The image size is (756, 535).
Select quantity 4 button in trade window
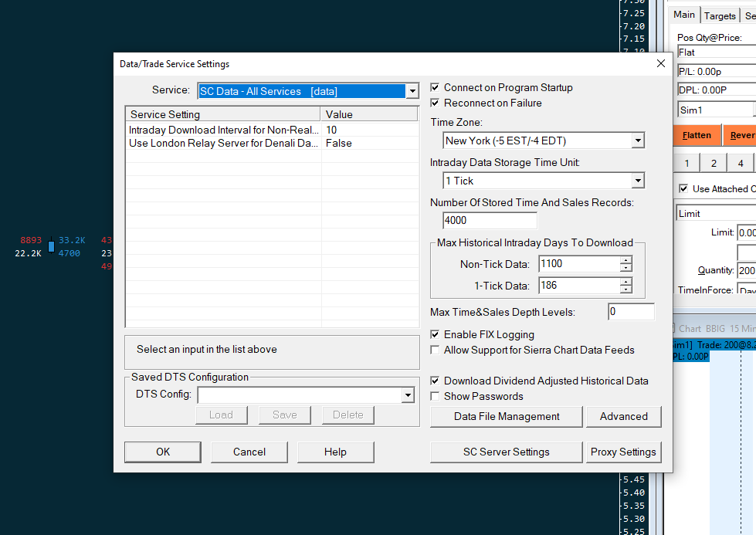(741, 164)
